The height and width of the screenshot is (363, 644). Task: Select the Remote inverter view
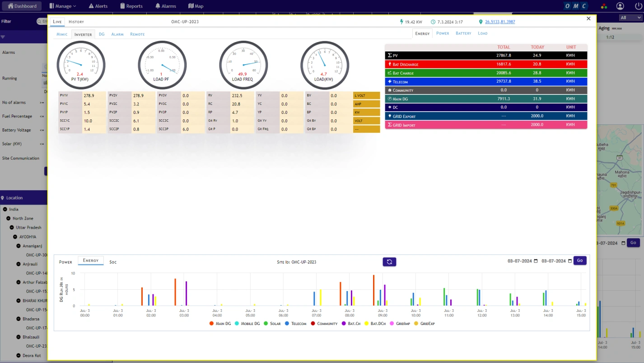click(x=137, y=34)
